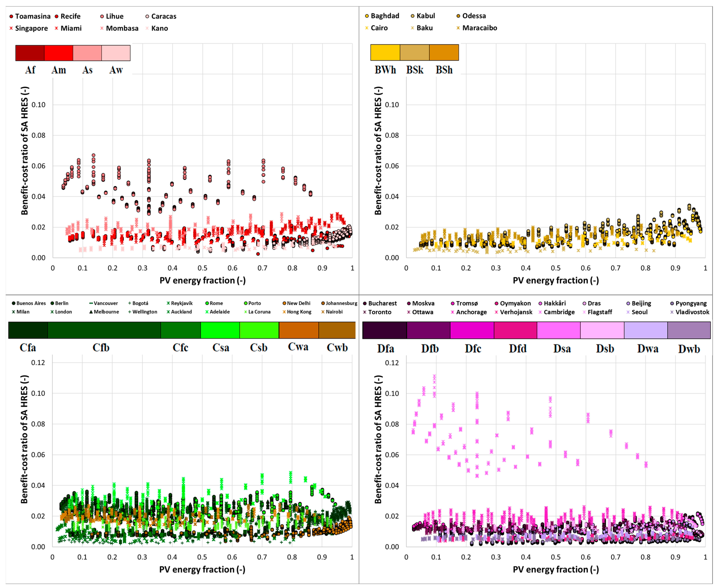Click the Baghdad legend circle marker
This screenshot has height=588, width=717.
(x=367, y=16)
